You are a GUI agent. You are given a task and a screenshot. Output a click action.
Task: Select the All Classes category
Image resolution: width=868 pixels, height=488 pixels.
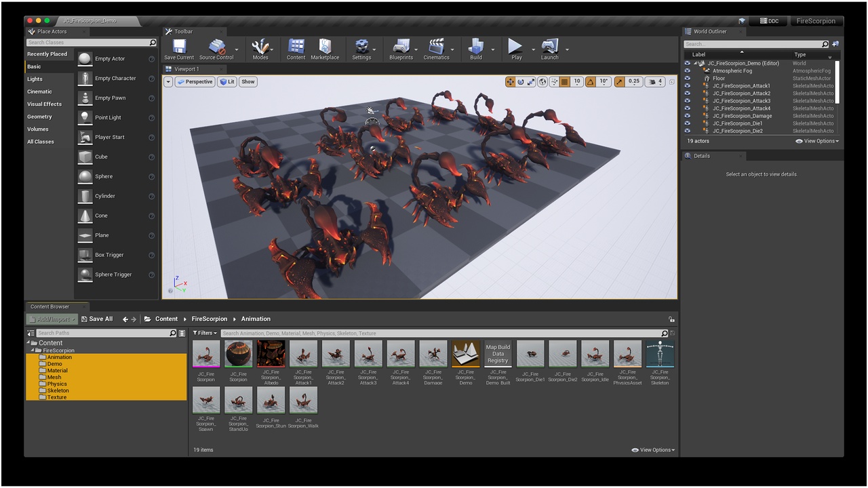click(x=40, y=142)
